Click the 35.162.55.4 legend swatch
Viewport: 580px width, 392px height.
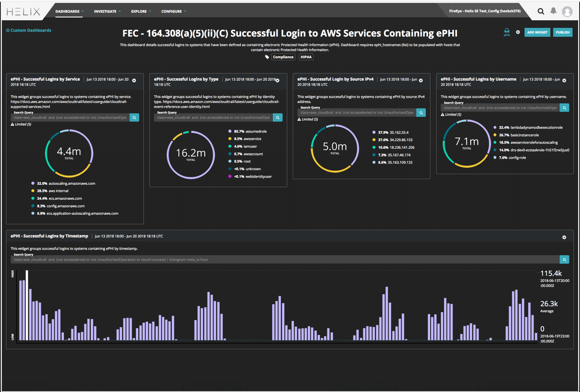click(x=374, y=132)
